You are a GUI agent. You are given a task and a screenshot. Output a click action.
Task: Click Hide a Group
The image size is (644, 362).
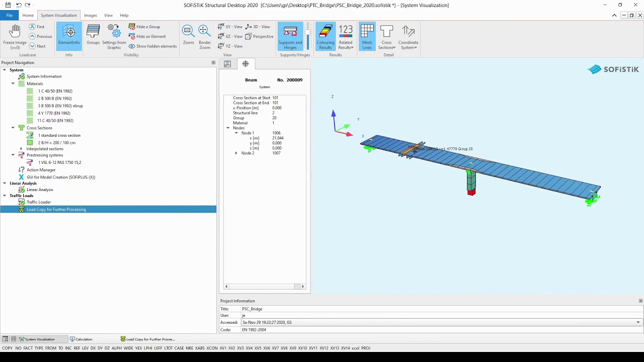click(x=144, y=27)
